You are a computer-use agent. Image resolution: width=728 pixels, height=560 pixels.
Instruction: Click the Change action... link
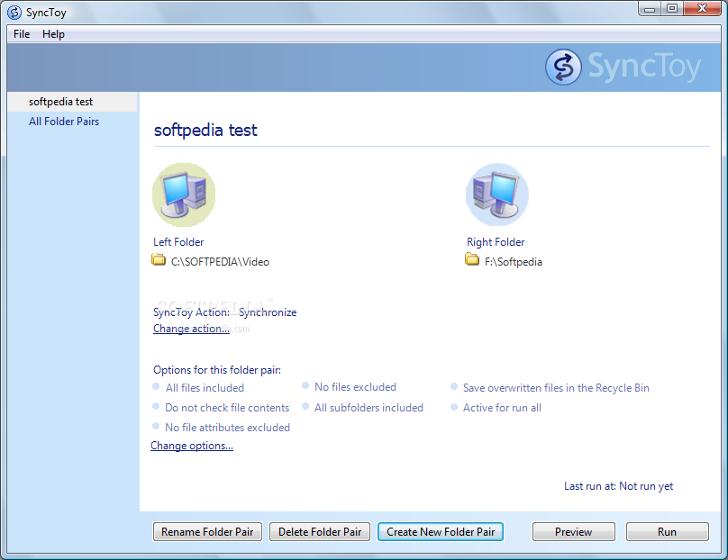[x=191, y=329]
